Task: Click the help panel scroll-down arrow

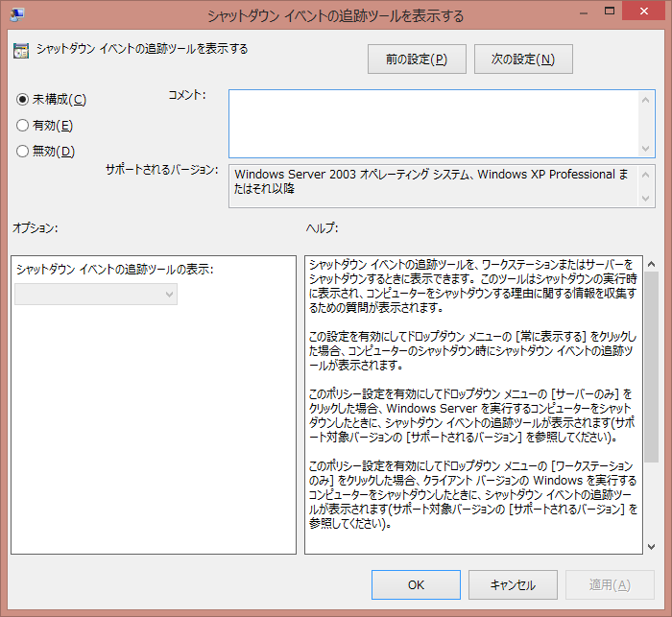Action: tap(652, 546)
